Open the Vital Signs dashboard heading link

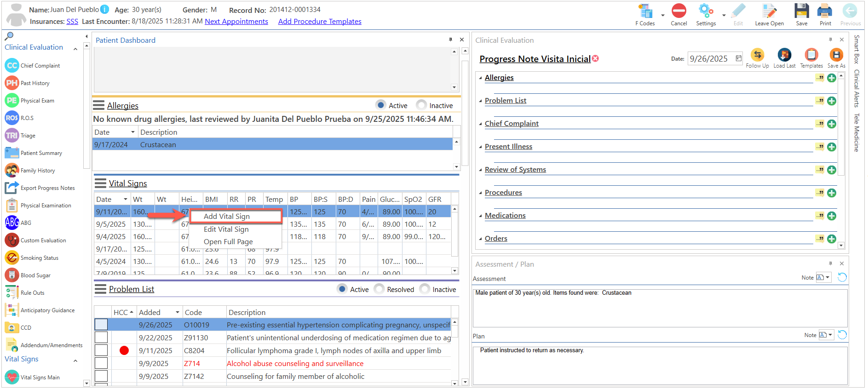click(128, 183)
